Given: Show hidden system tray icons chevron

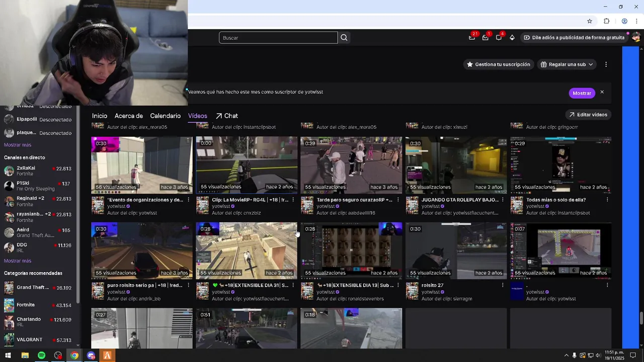Looking at the screenshot, I should click(x=566, y=355).
